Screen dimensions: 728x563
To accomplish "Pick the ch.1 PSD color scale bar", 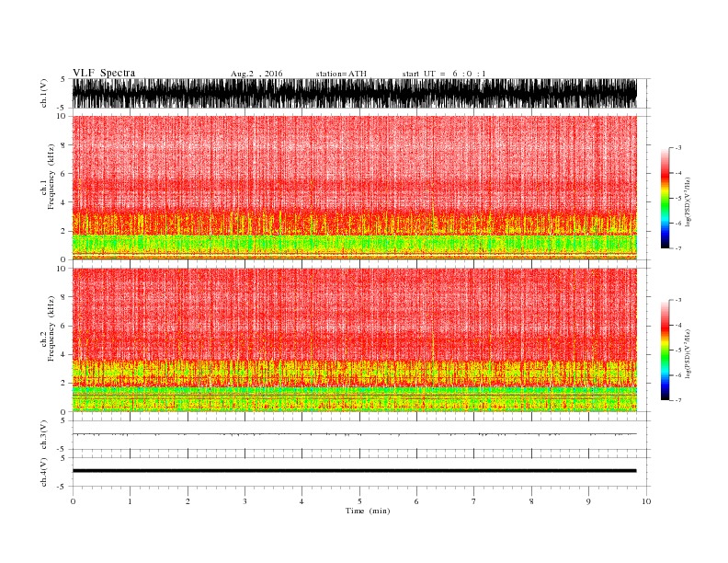I will click(665, 199).
